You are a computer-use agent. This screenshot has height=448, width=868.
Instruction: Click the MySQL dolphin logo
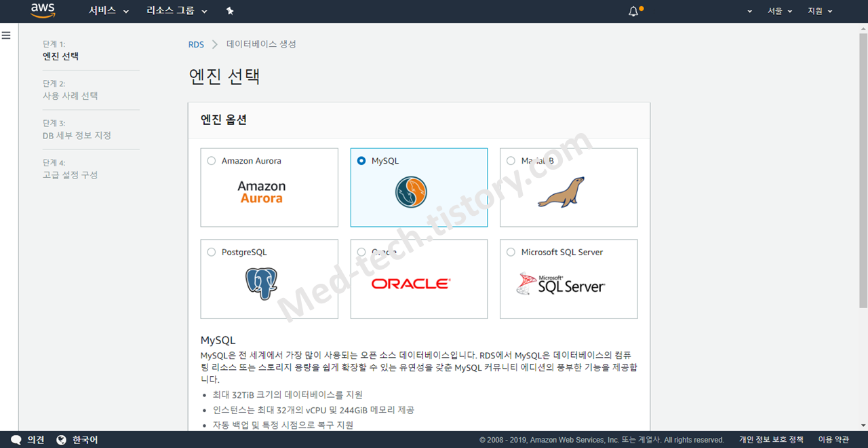(411, 191)
